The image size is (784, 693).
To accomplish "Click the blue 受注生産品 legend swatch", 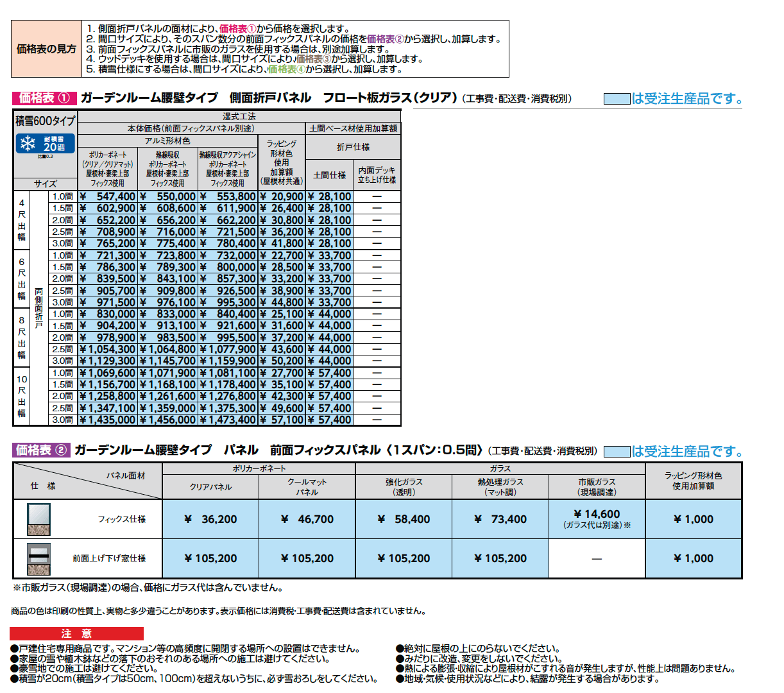I will (616, 99).
